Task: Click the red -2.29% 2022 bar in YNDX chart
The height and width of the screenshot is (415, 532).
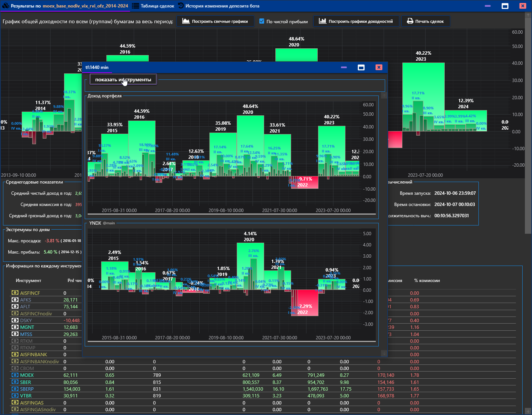Action: 305,303
